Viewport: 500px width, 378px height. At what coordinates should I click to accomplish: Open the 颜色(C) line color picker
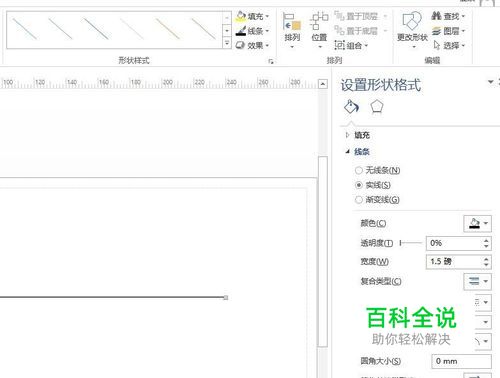(x=477, y=223)
